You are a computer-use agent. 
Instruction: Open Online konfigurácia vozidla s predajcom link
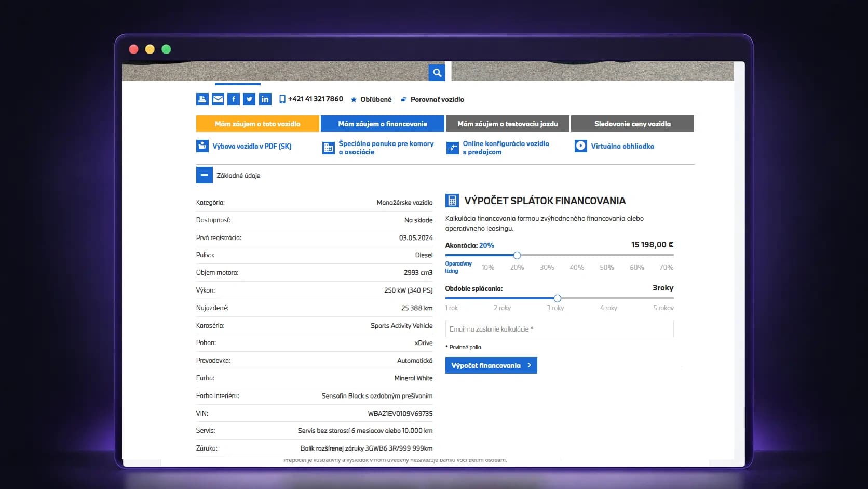(506, 148)
